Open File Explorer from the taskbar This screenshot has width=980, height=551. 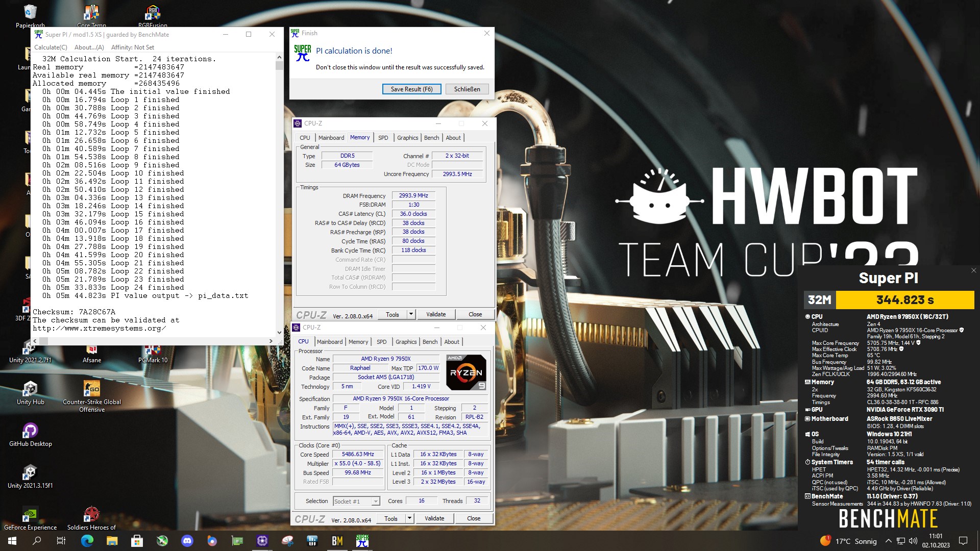pos(112,541)
